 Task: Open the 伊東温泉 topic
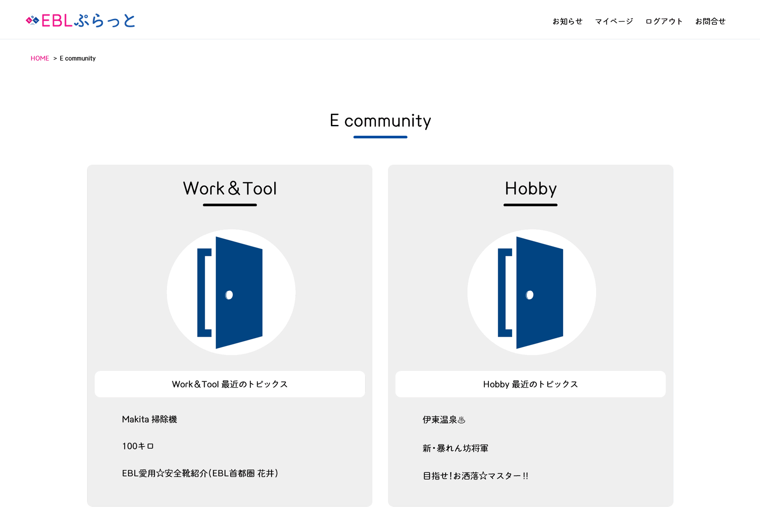pyautogui.click(x=444, y=420)
